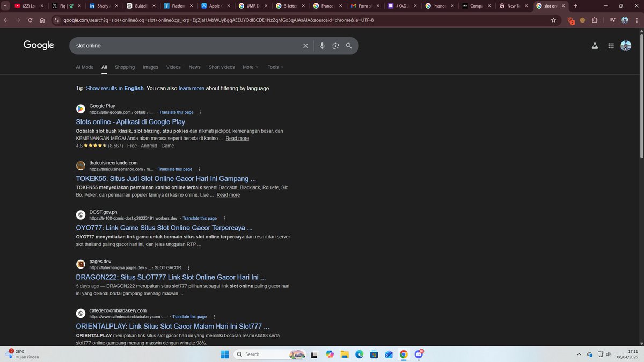644x362 pixels.
Task: Switch to Shopping results tab
Action: point(125,67)
